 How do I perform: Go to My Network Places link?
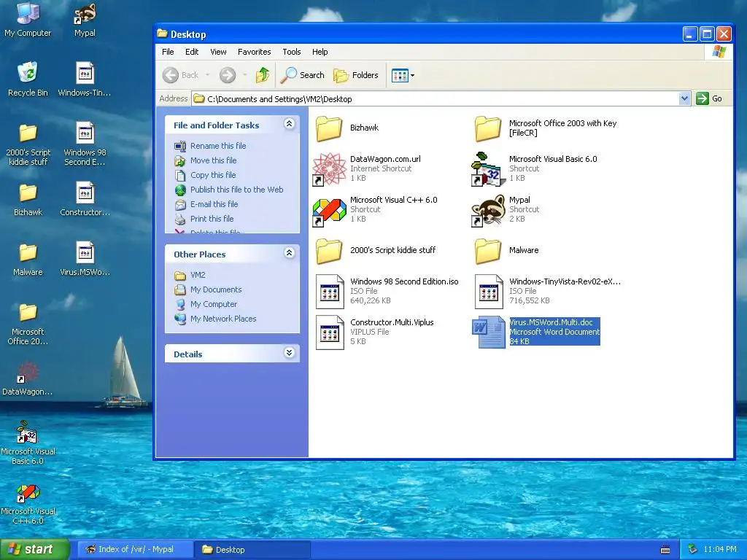click(x=215, y=319)
